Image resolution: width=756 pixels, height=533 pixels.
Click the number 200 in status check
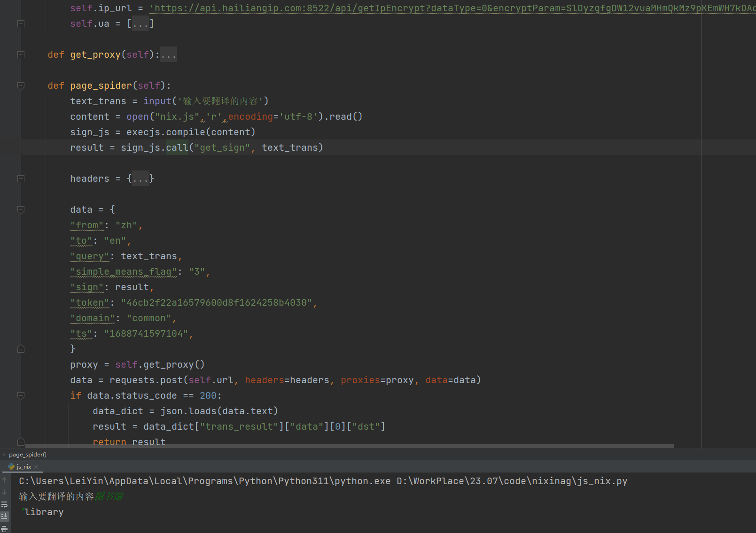point(208,395)
